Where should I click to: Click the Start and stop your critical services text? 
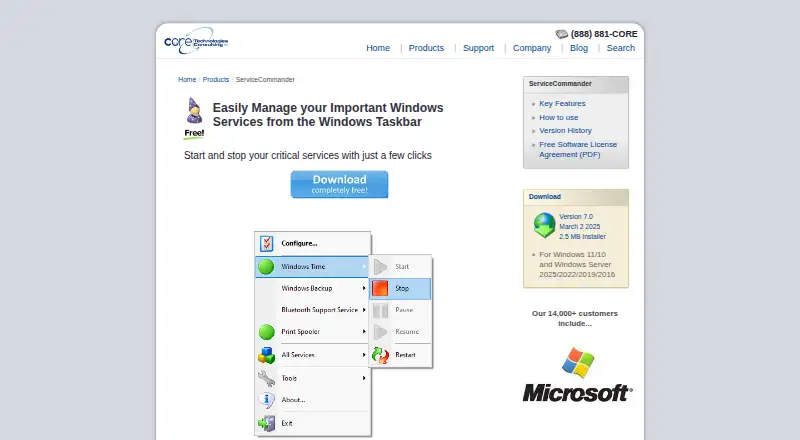coord(308,156)
